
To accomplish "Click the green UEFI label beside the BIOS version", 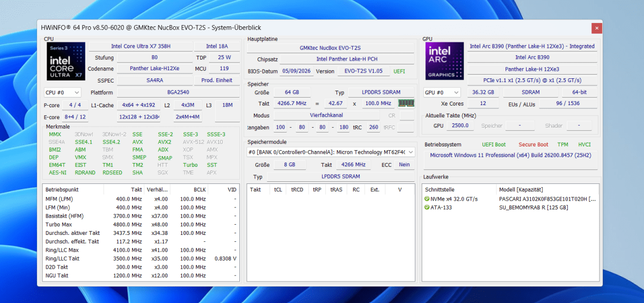I will click(399, 71).
